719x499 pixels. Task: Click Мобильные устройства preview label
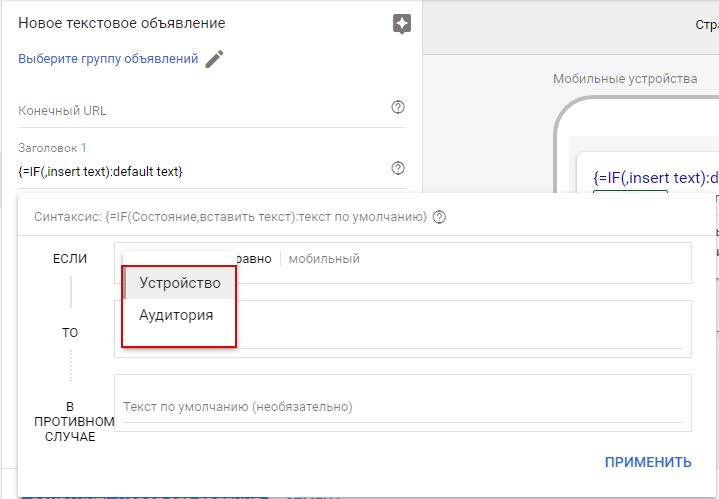click(x=625, y=79)
